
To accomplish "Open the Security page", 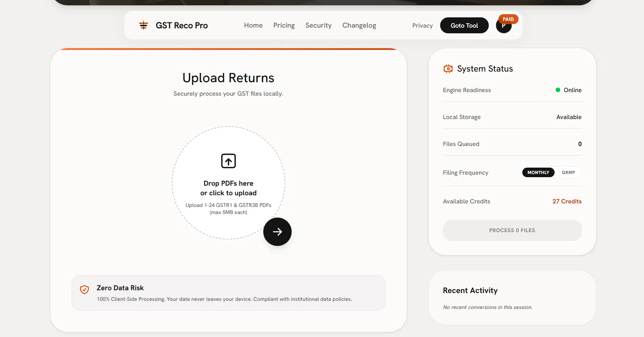I will [318, 26].
